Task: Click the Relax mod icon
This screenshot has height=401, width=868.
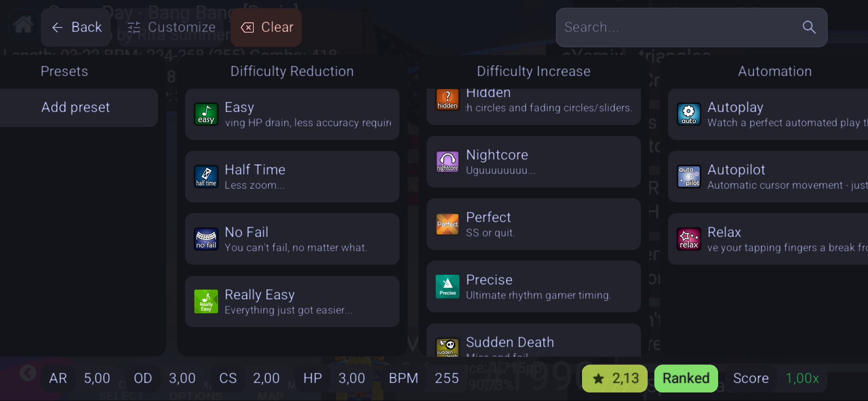Action: point(689,239)
